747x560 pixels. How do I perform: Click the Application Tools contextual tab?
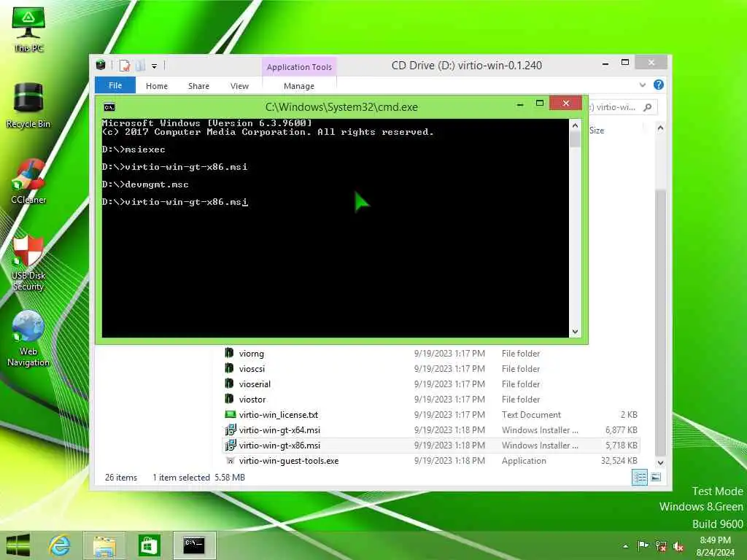[299, 67]
